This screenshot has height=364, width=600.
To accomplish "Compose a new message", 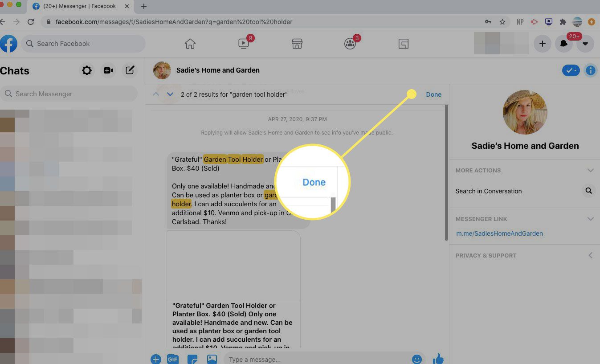I will coord(130,70).
